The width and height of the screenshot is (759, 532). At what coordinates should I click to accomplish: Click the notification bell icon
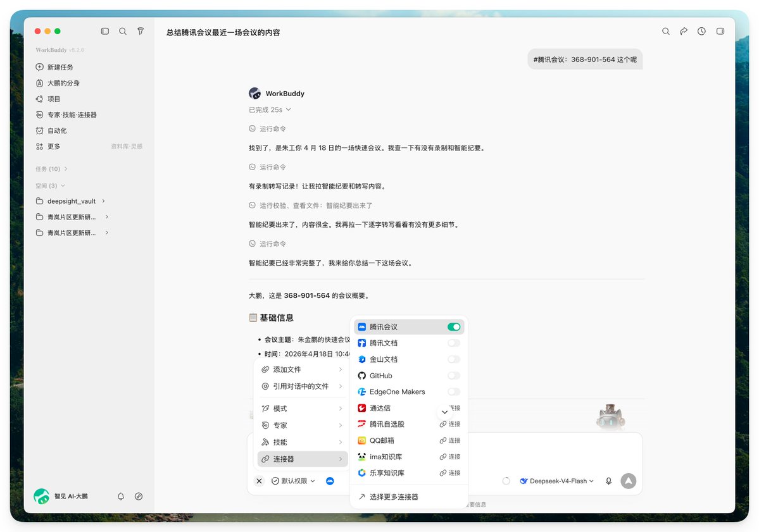tap(121, 496)
